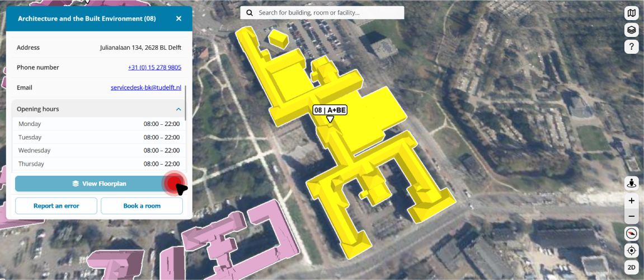Click Report an error button
Screen dimensions: 644x280
point(57,206)
